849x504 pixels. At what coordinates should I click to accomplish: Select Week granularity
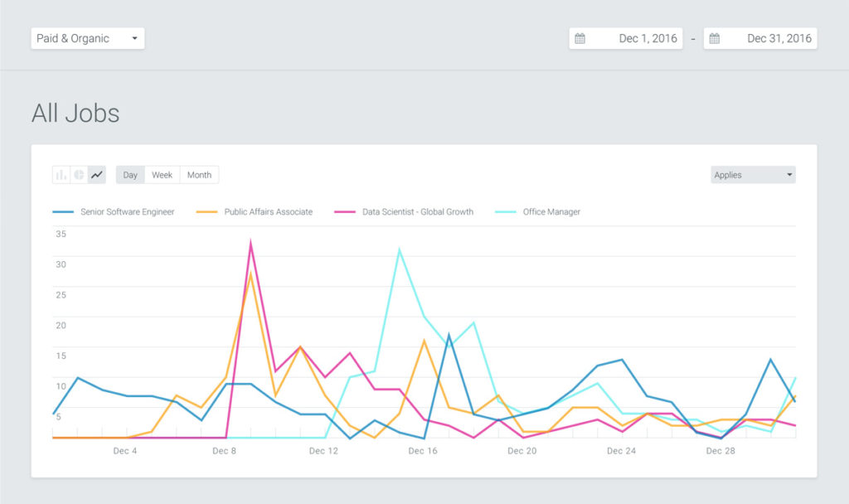163,175
